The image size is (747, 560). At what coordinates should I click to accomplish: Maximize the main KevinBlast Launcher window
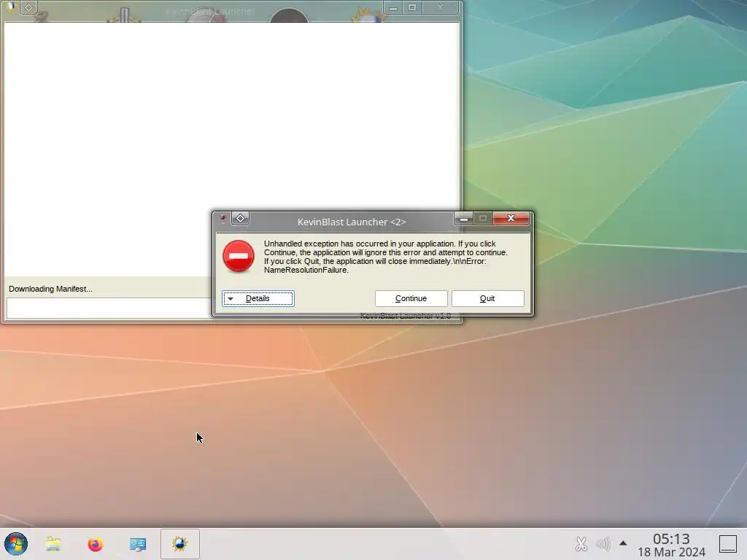(412, 7)
